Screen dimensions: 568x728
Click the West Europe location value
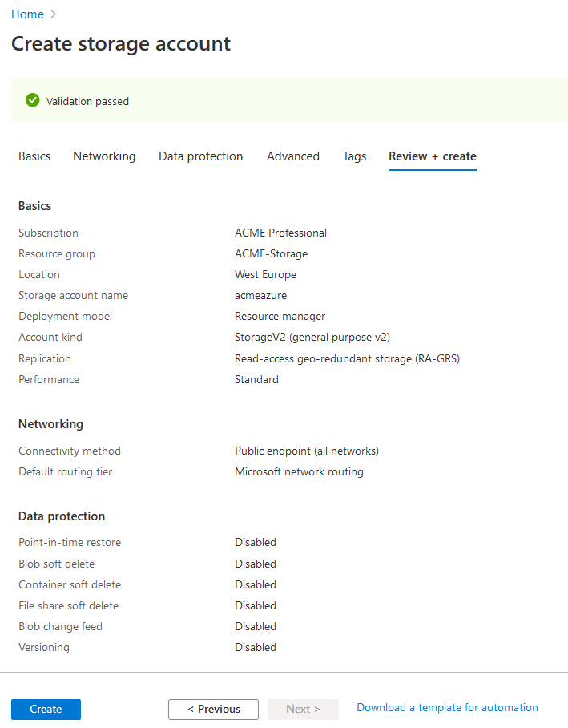click(x=265, y=275)
